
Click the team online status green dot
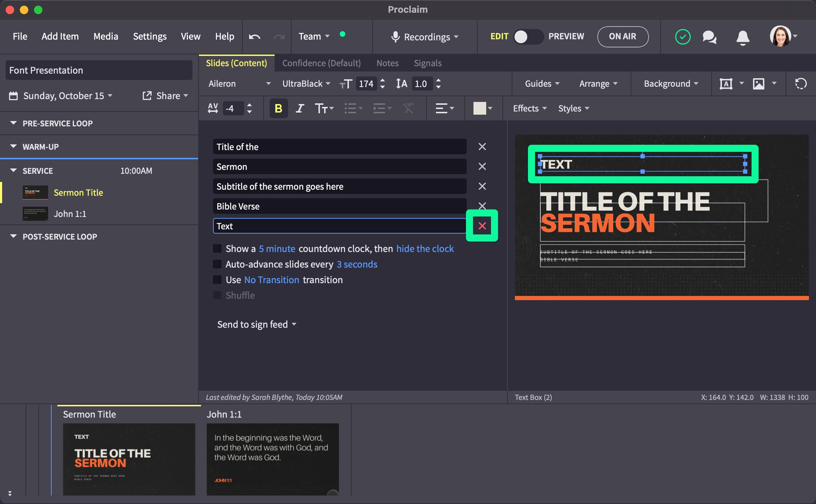(x=342, y=34)
